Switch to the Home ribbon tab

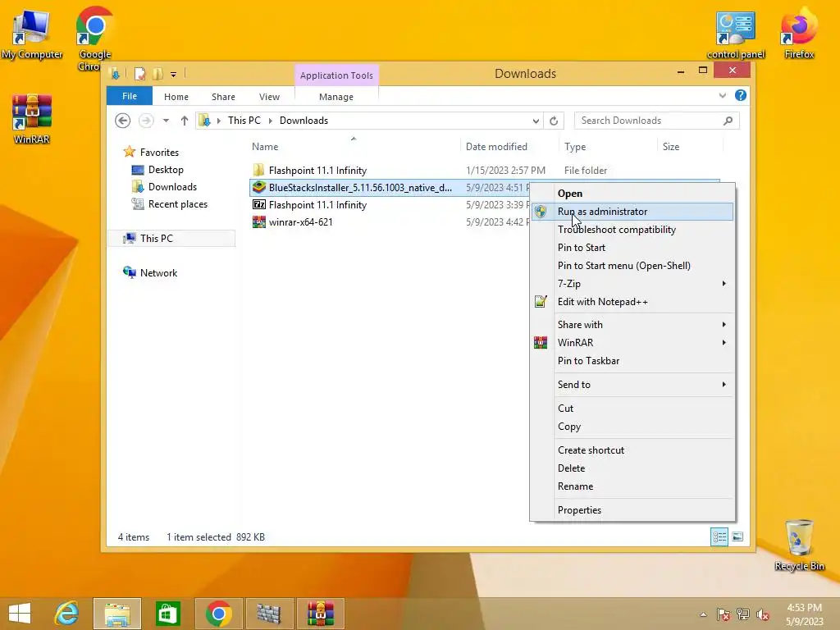pyautogui.click(x=176, y=97)
